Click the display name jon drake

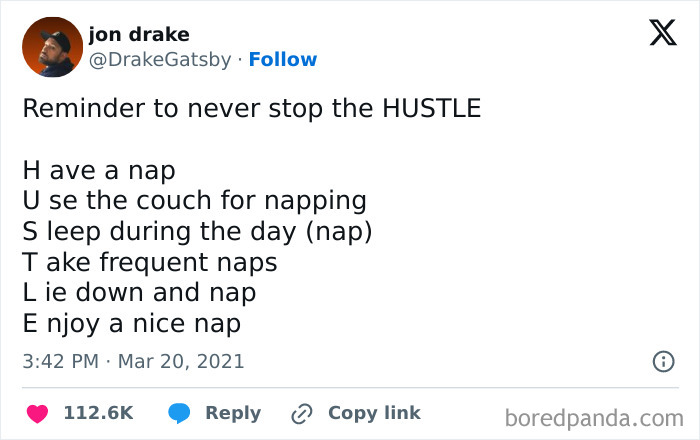(139, 35)
